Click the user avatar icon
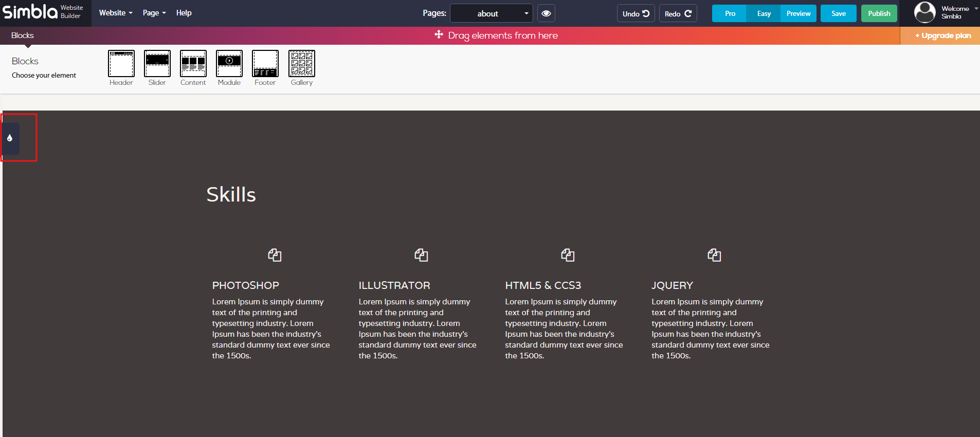 924,12
